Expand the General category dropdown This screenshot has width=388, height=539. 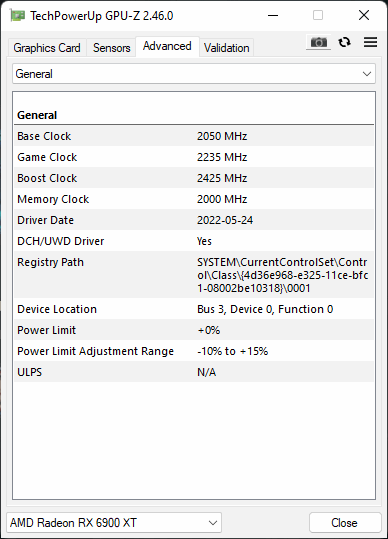pyautogui.click(x=194, y=74)
